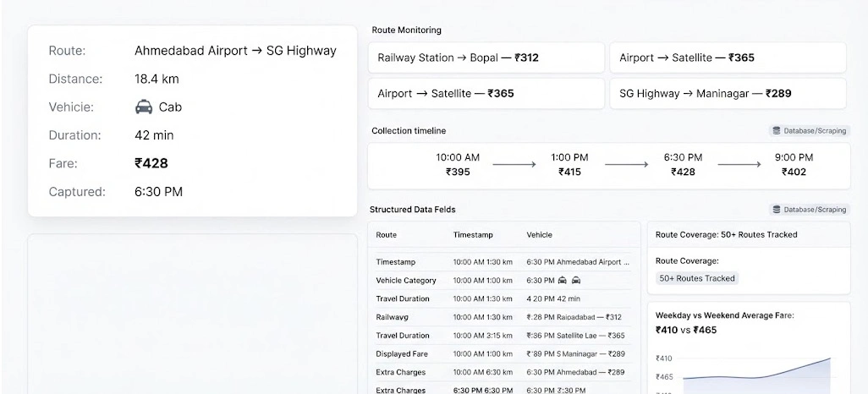
Task: Open the Railway Station → Bopal ₹312 card
Action: 486,57
